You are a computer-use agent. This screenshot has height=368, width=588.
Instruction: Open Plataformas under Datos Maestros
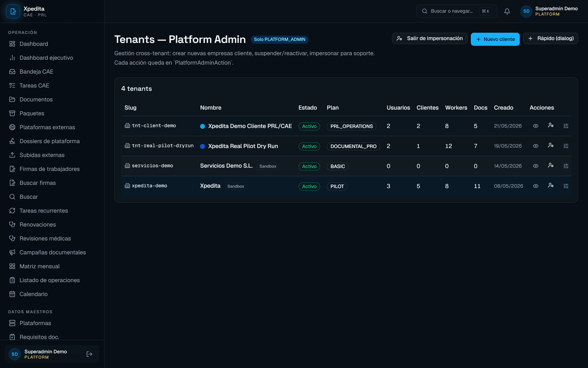coord(52,323)
